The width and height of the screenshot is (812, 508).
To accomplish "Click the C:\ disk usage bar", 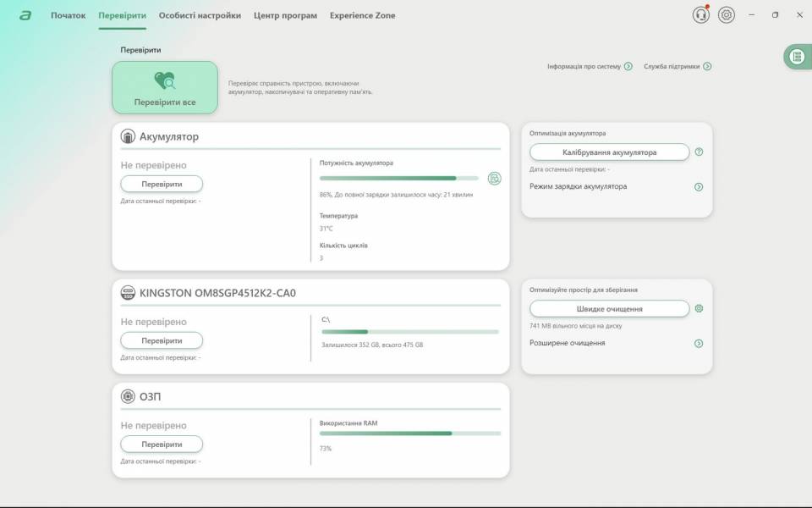I will (x=410, y=332).
